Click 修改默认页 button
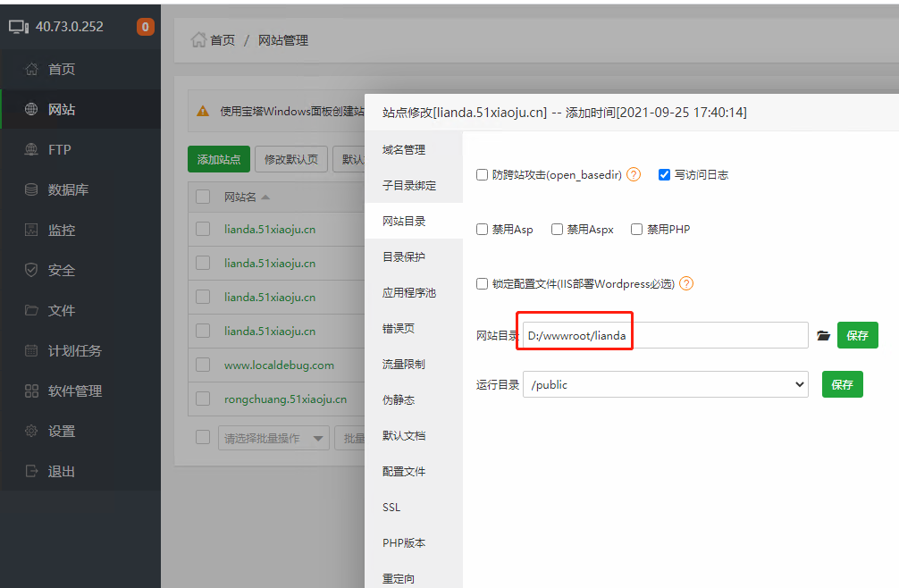Image resolution: width=899 pixels, height=588 pixels. (291, 159)
